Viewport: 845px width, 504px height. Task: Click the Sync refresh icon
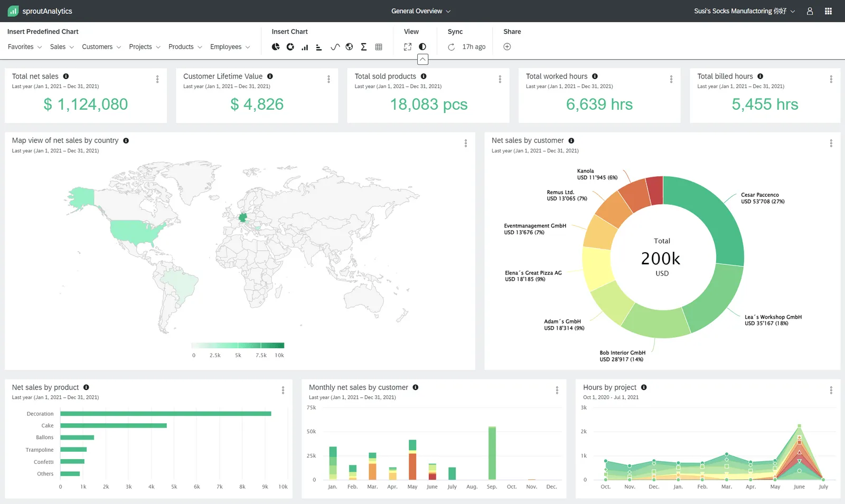(x=450, y=46)
